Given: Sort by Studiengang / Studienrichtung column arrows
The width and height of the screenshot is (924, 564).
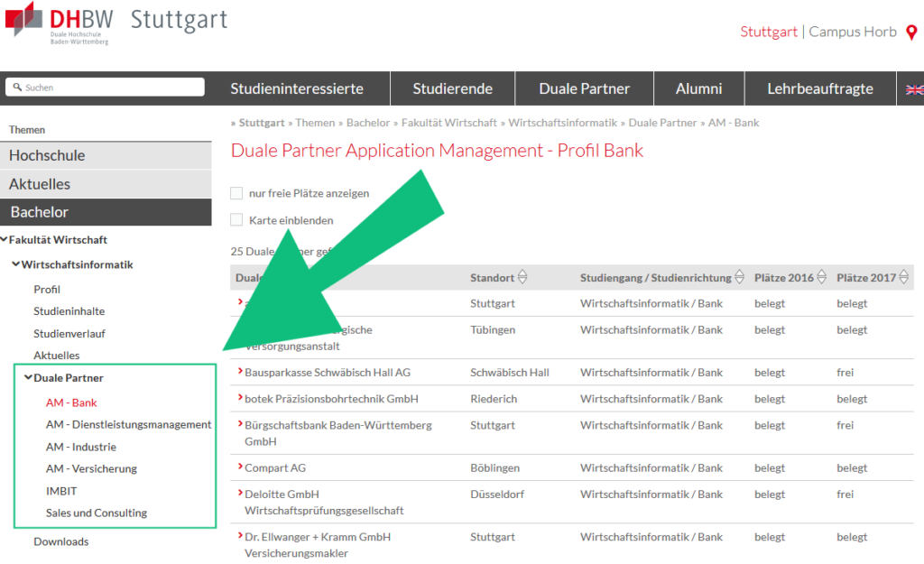Looking at the screenshot, I should 739,277.
